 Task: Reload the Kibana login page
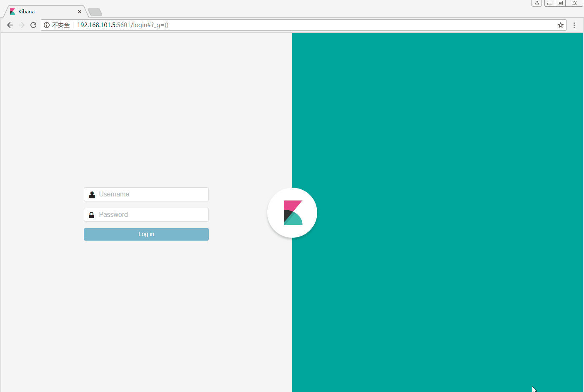[33, 25]
